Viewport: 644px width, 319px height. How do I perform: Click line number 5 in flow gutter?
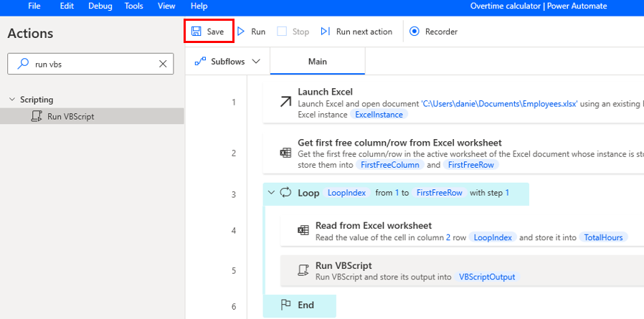pyautogui.click(x=234, y=270)
